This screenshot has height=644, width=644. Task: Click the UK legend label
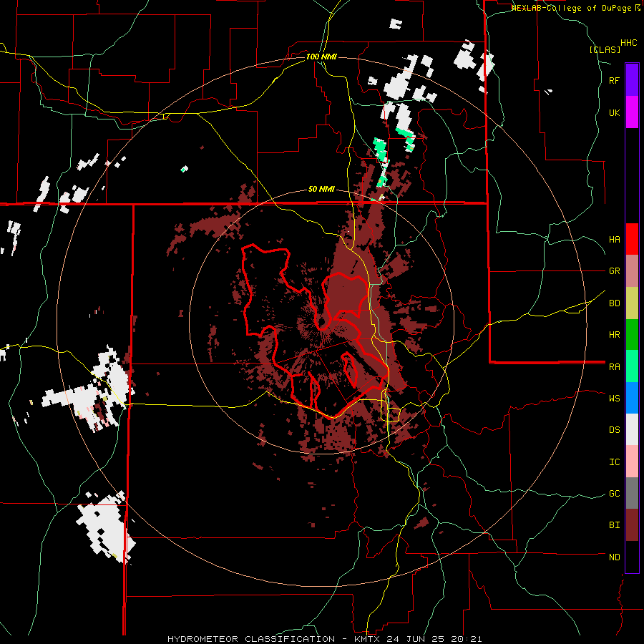615,112
